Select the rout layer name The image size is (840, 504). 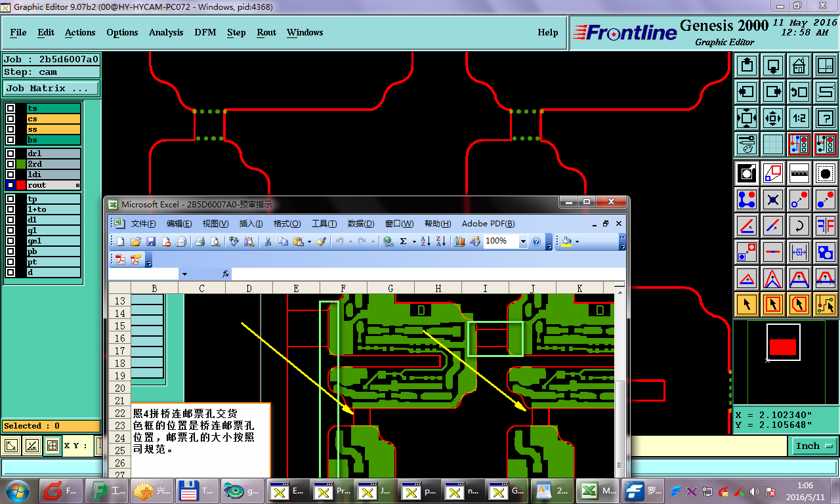click(x=52, y=185)
